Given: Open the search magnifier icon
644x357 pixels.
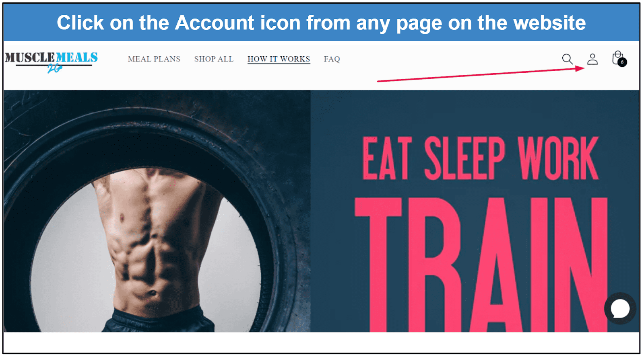Looking at the screenshot, I should [x=568, y=59].
